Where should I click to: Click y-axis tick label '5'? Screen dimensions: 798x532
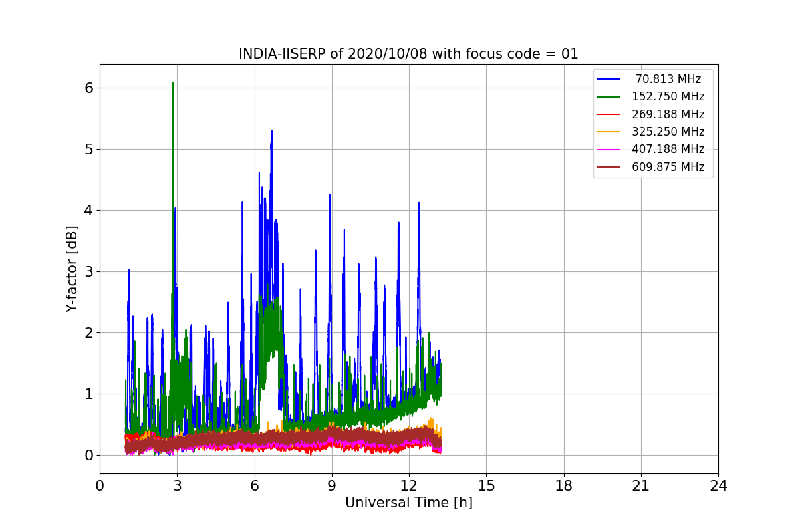click(89, 149)
